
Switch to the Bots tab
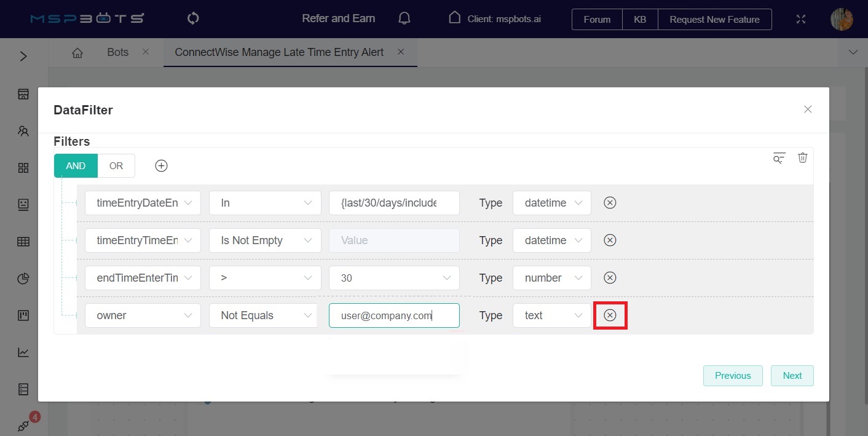117,52
